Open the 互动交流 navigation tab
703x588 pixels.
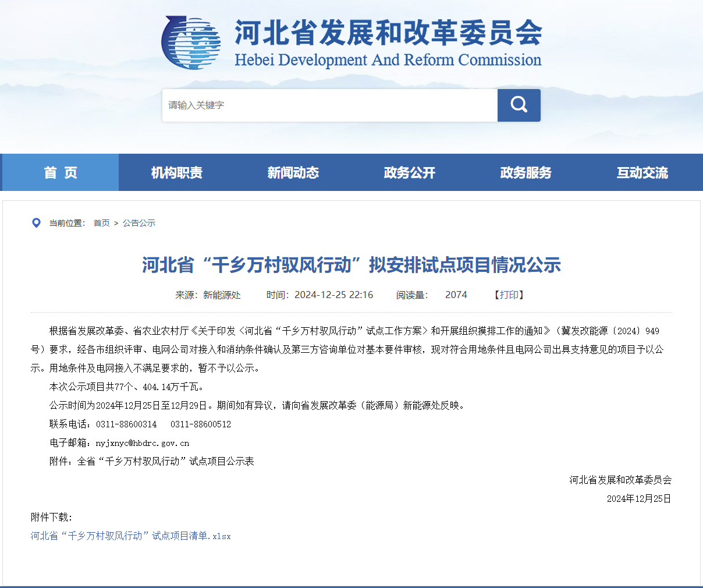point(642,172)
